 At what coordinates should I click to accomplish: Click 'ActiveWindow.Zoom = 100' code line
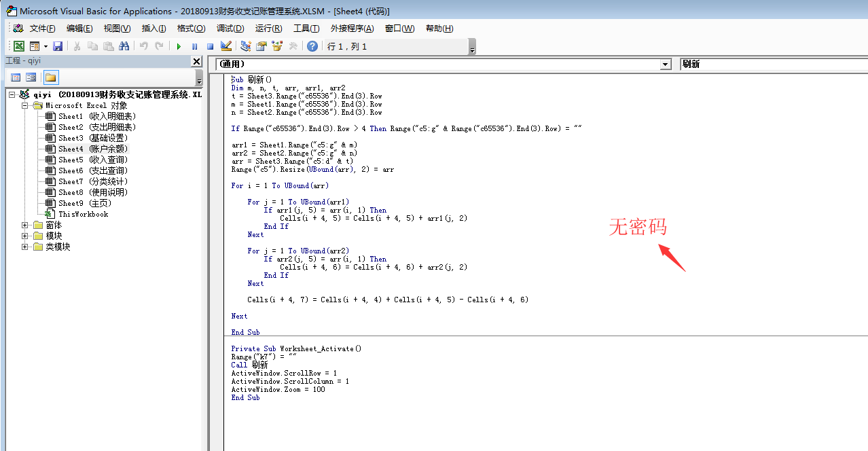pyautogui.click(x=278, y=389)
